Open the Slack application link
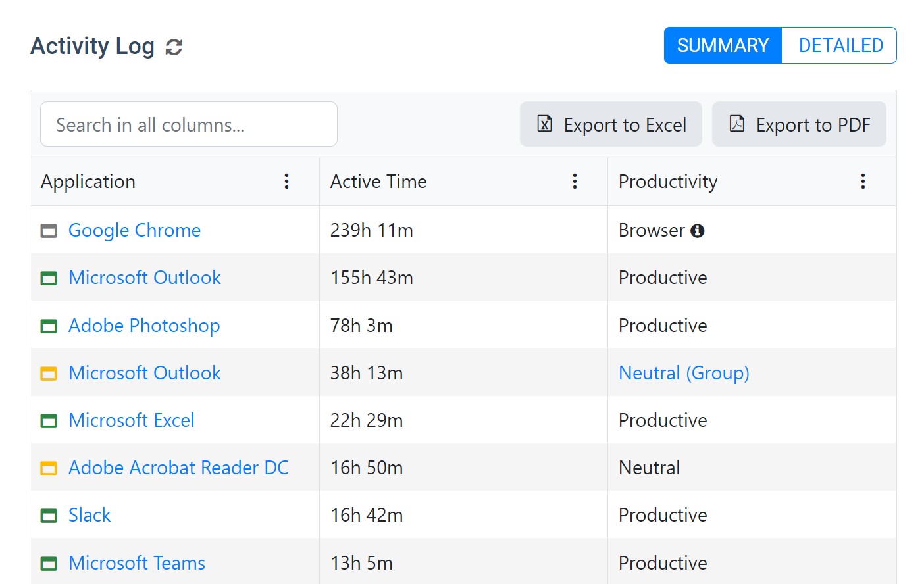The height and width of the screenshot is (584, 924). 90,515
